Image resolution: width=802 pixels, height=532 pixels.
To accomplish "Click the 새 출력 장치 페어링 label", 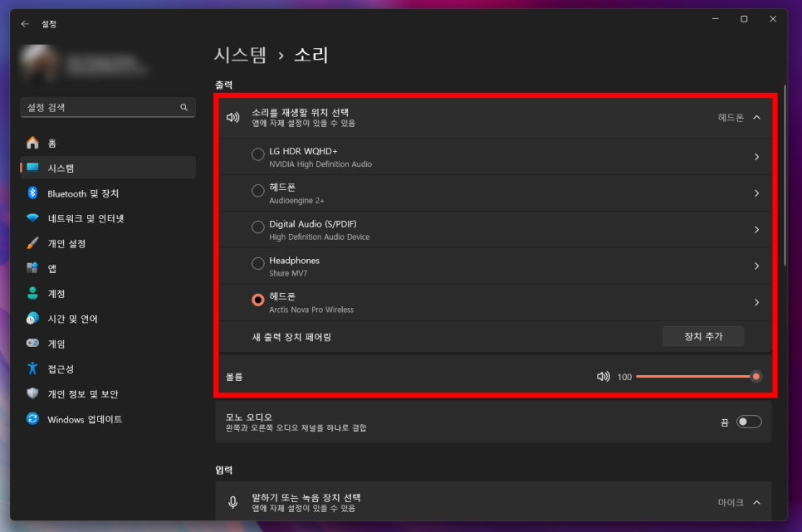I will [x=291, y=337].
